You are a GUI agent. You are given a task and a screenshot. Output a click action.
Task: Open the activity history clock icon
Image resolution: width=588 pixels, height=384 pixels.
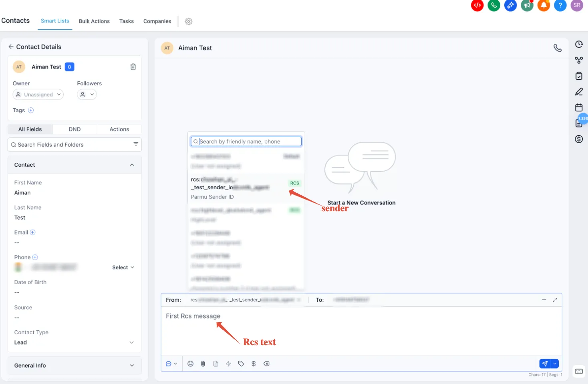coord(579,44)
